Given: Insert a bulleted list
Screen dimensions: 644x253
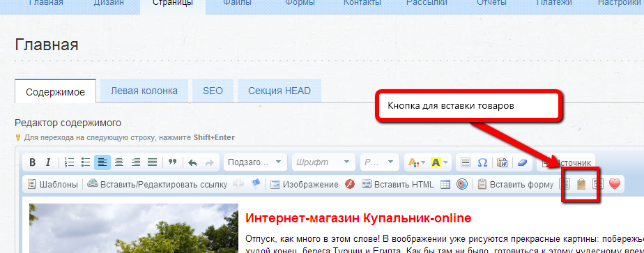Looking at the screenshot, I should (86, 162).
